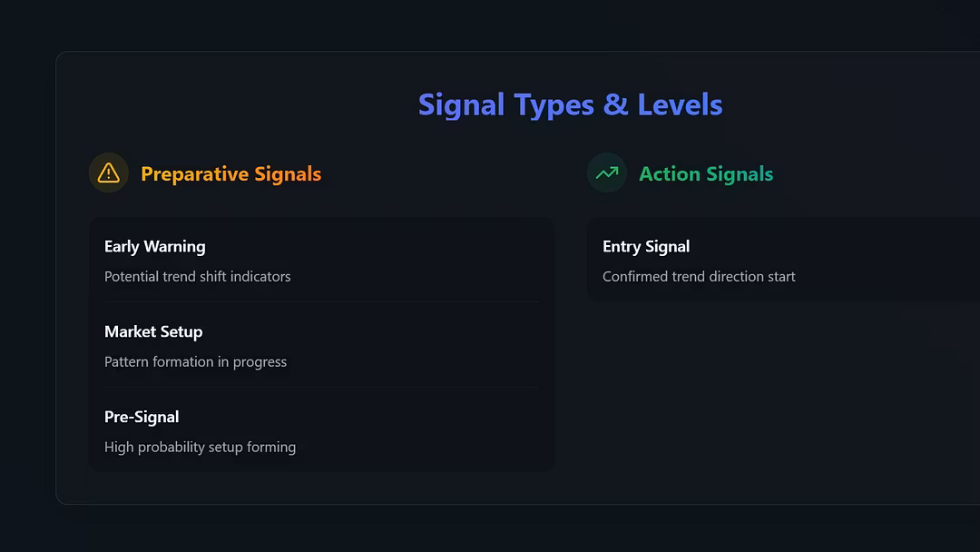980x552 pixels.
Task: Click 'Confirmed trend direction start' description
Action: coord(699,276)
